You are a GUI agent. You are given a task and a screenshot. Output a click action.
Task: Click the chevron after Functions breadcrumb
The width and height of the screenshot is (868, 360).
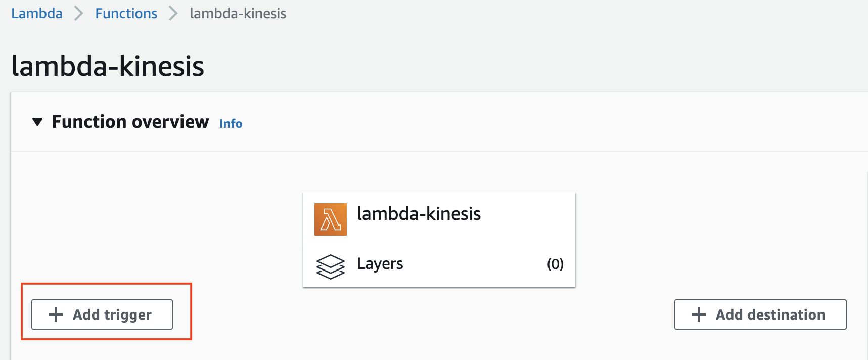(173, 13)
